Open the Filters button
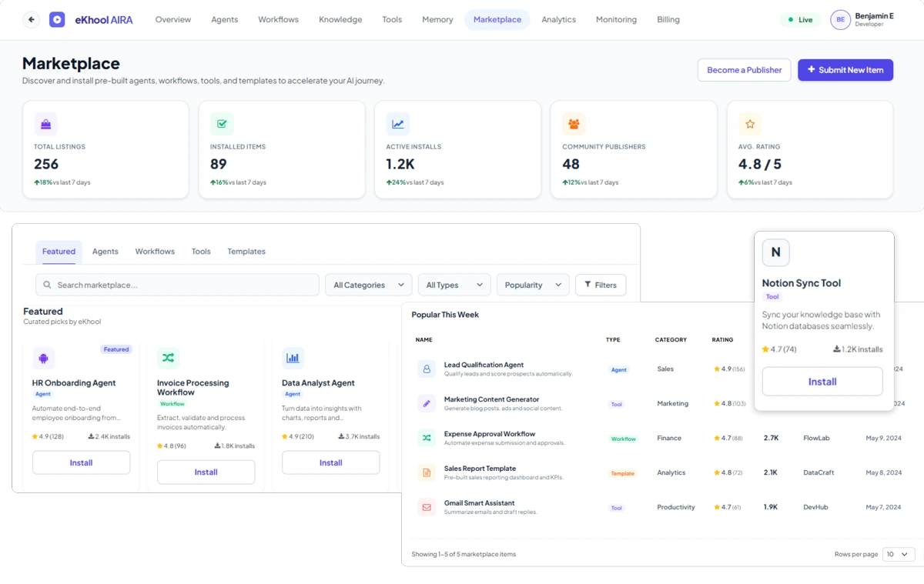This screenshot has width=924, height=584. coord(601,285)
